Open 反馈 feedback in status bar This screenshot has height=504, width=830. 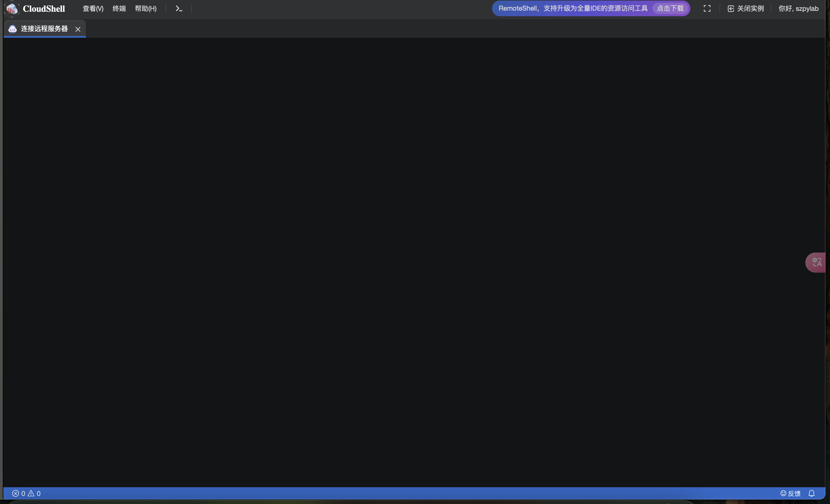tap(790, 494)
